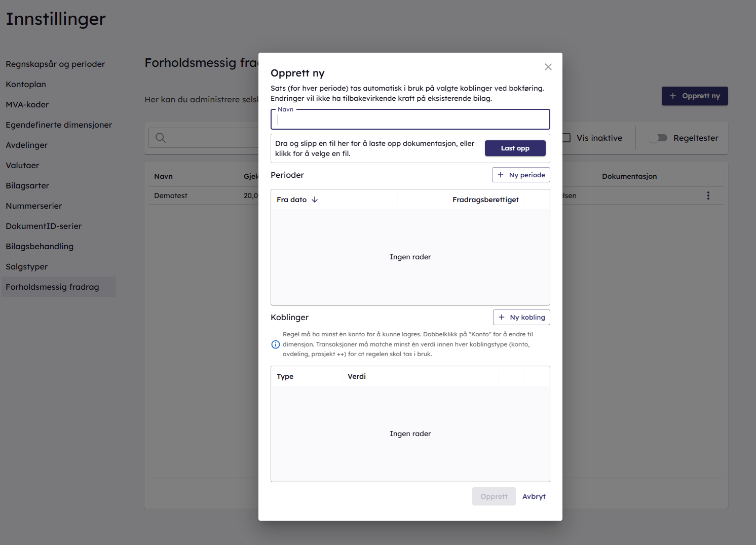Open the three-dot menu for Demotest row
Screen dimensions: 756x545
point(708,196)
